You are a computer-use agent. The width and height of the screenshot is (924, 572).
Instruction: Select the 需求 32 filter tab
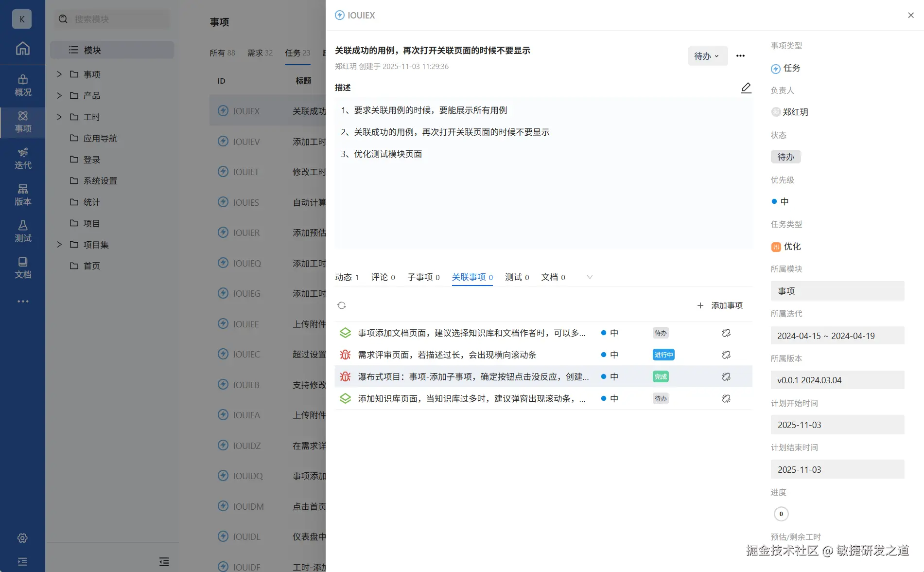[260, 53]
